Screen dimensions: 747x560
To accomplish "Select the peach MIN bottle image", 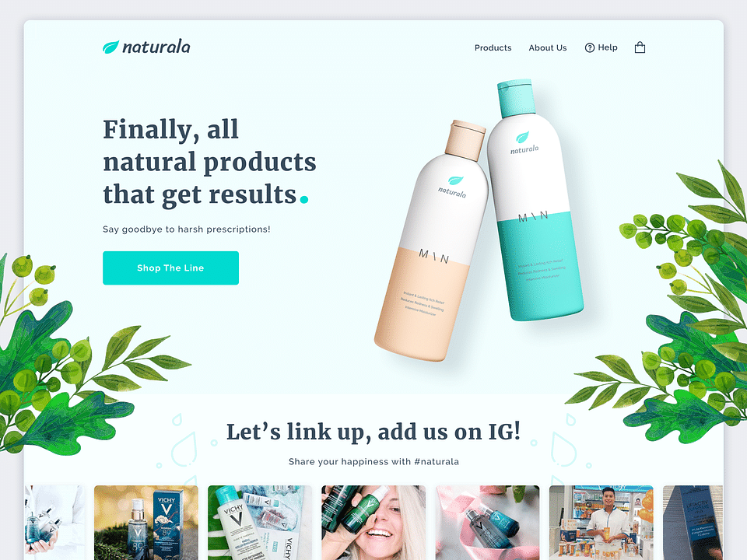I will tap(431, 240).
